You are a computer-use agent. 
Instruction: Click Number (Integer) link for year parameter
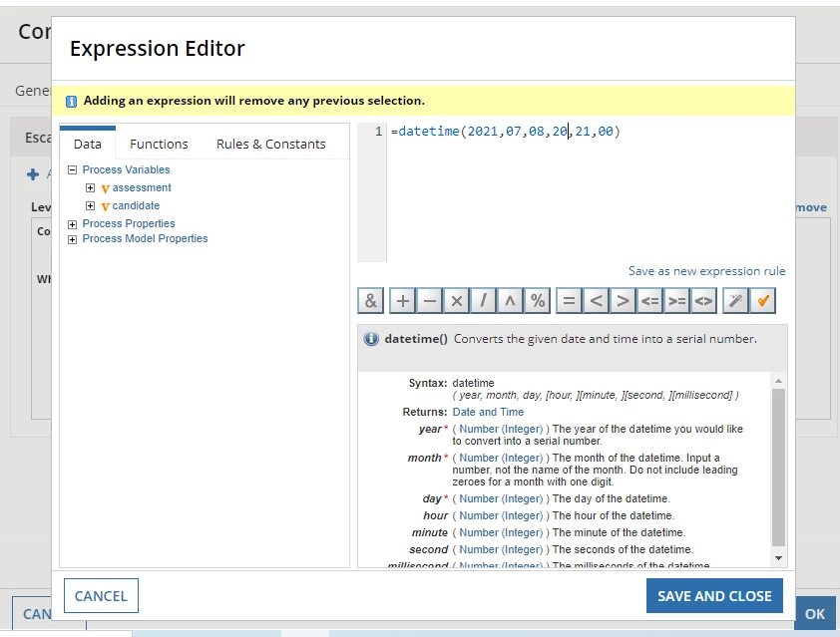tap(501, 429)
